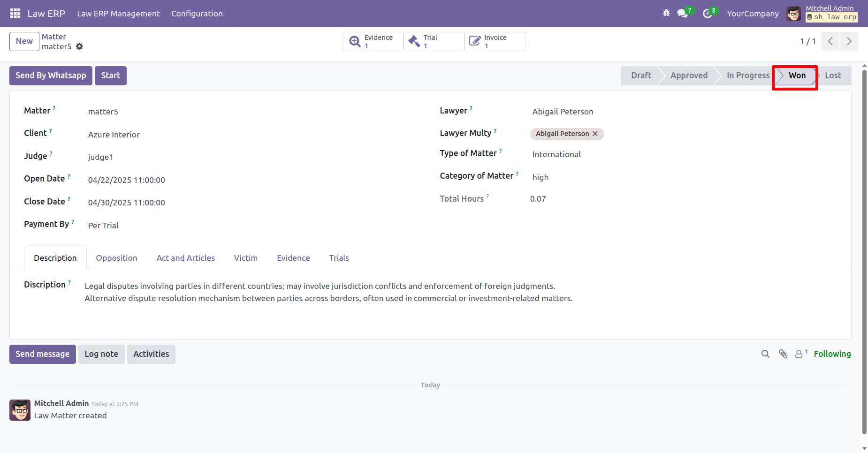Search messages in chatter
This screenshot has height=453, width=868.
click(x=765, y=354)
